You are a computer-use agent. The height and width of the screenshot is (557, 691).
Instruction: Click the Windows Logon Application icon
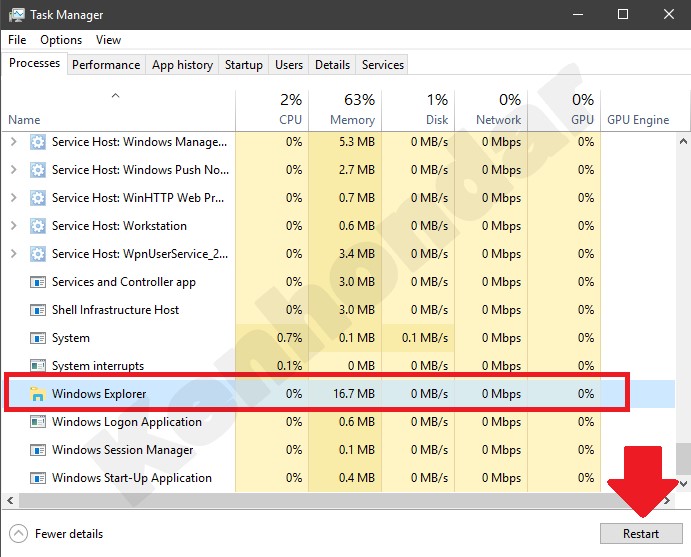[x=38, y=422]
